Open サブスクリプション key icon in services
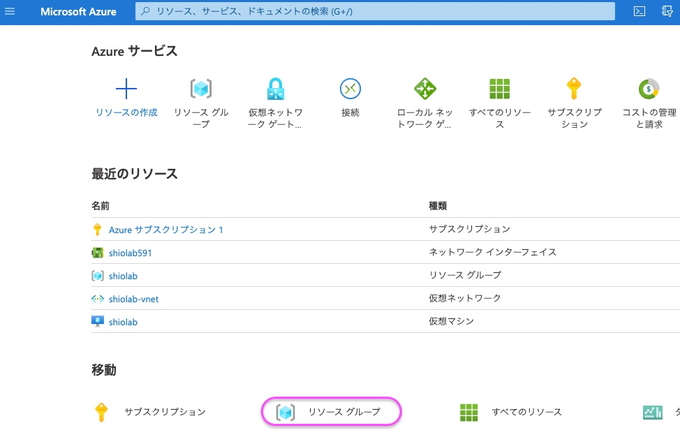Image resolution: width=680 pixels, height=437 pixels. click(x=574, y=88)
